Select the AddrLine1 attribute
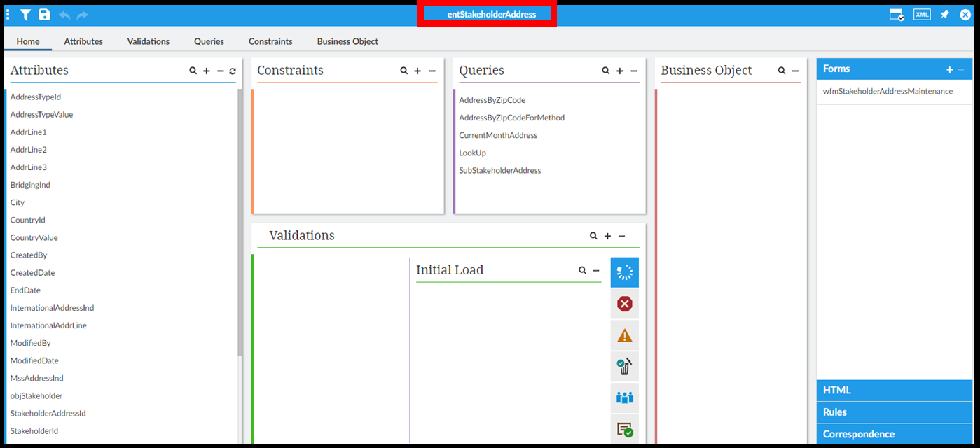This screenshot has height=448, width=980. [28, 132]
